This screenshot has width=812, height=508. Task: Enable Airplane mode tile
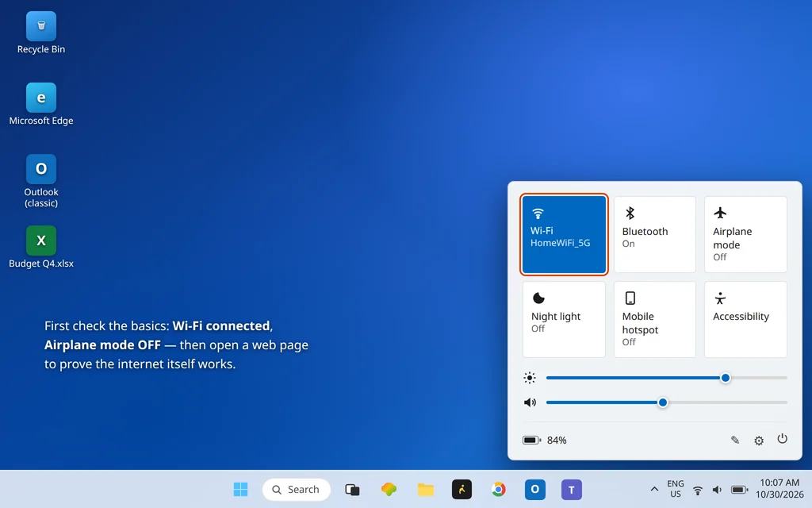745,234
